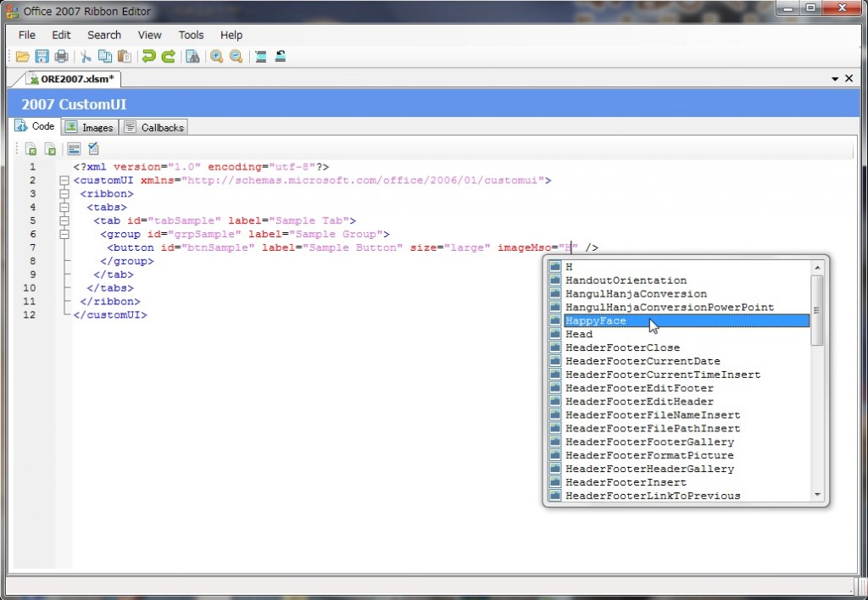Click the Print toolbar icon

61,57
